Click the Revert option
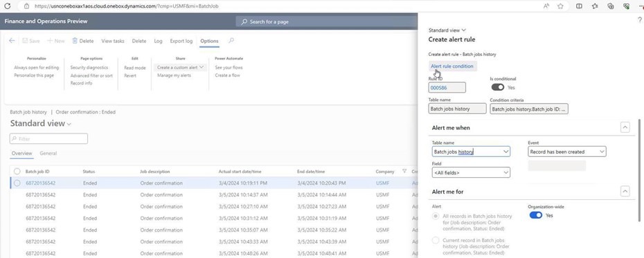Image resolution: width=644 pixels, height=258 pixels. pyautogui.click(x=130, y=75)
